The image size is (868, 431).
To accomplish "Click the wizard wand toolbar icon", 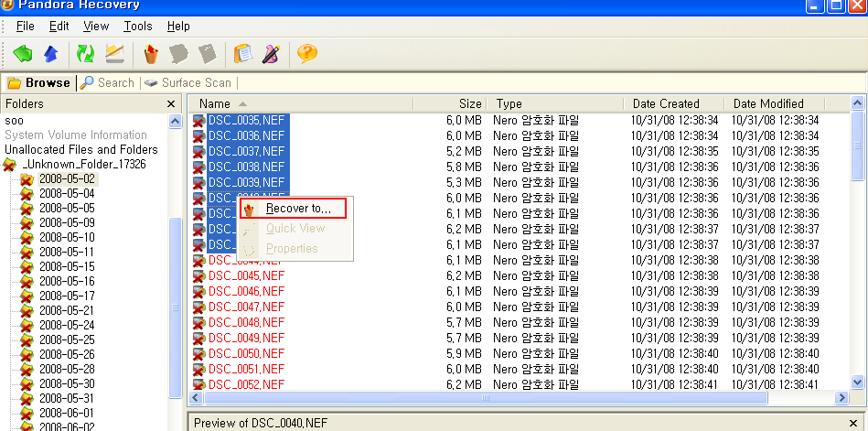I will click(x=272, y=54).
